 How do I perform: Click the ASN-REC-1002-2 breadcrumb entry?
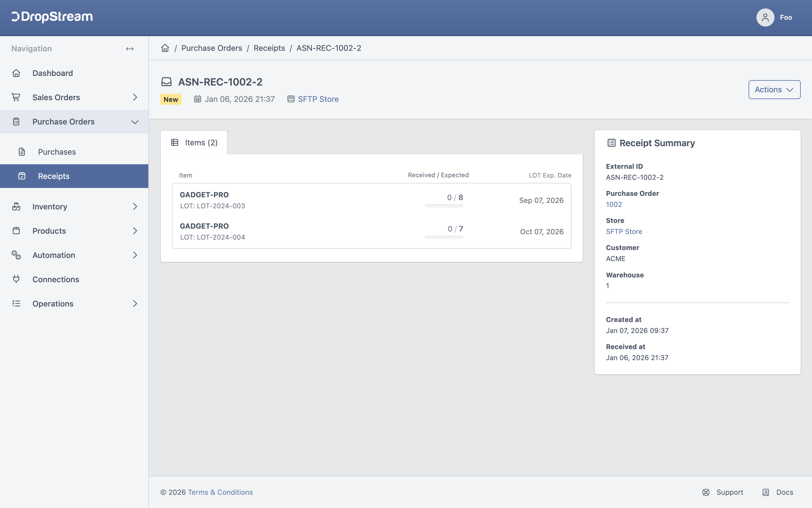(x=329, y=48)
